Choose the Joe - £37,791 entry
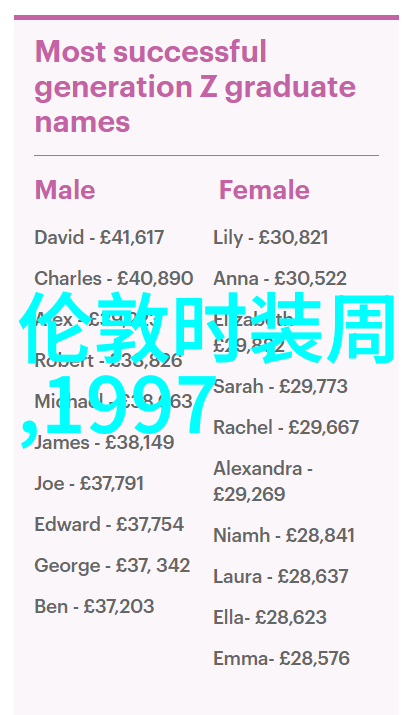 (89, 483)
